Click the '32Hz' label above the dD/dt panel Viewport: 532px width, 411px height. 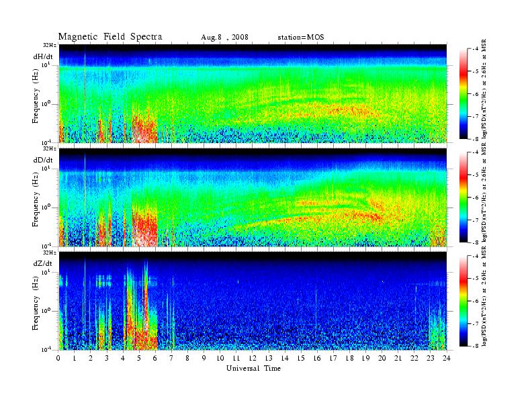click(50, 148)
